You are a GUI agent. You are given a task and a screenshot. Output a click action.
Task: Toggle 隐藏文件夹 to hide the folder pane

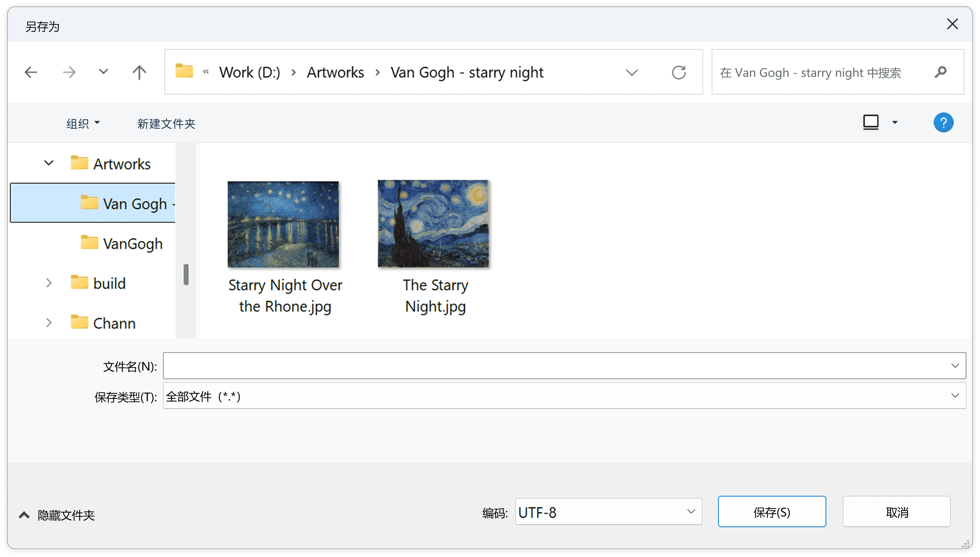[57, 515]
